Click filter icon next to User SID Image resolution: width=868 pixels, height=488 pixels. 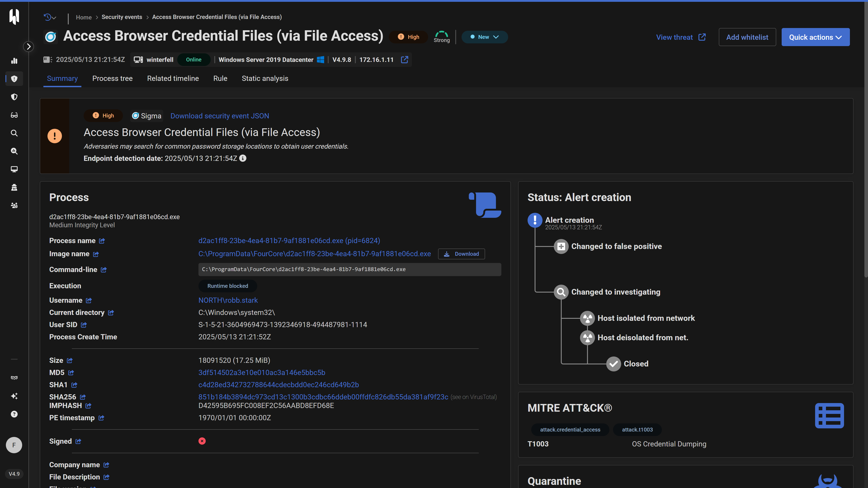pyautogui.click(x=84, y=325)
